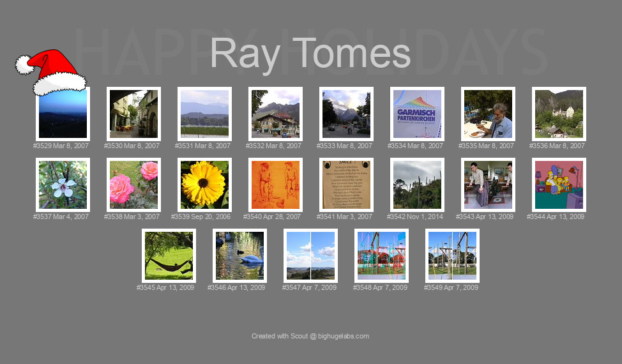Open the orange figure drawing thumbnail
Screen dimensions: 622x364
click(x=275, y=185)
